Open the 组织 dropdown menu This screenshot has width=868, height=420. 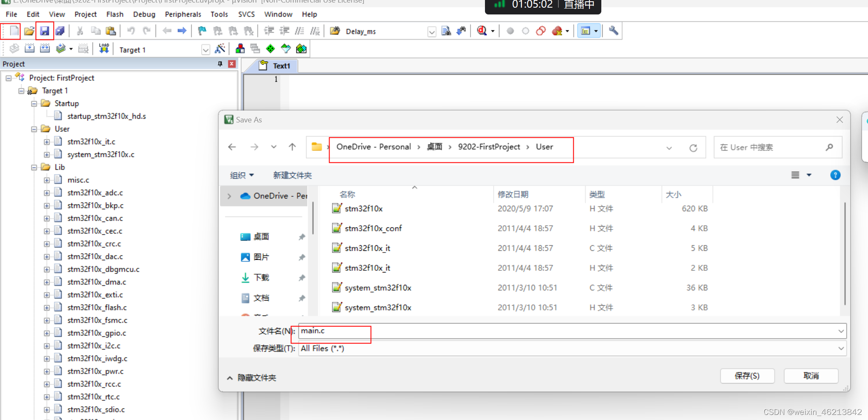click(242, 175)
